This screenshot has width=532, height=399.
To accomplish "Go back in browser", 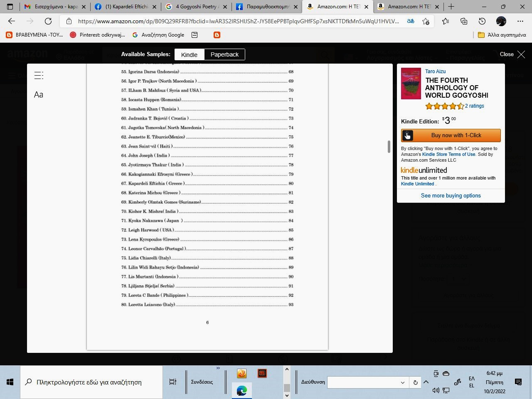I will [12, 21].
